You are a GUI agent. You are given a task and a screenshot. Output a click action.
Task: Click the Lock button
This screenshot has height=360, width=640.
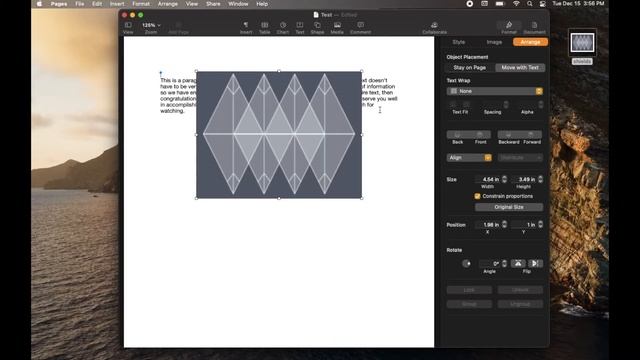click(469, 290)
